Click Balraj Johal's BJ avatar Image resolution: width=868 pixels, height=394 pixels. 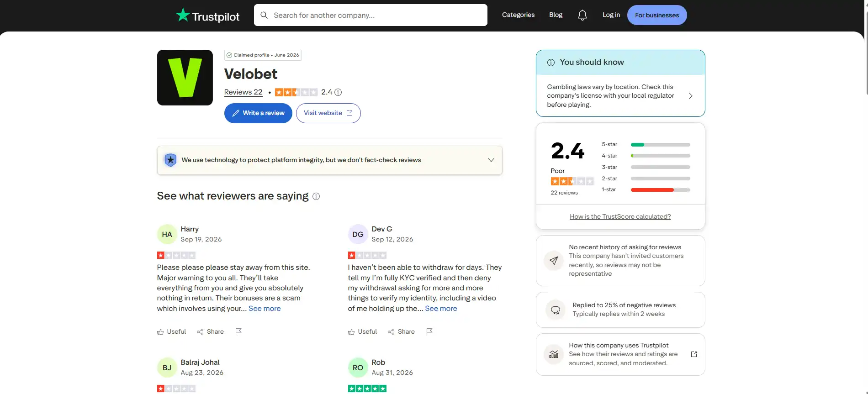click(167, 368)
